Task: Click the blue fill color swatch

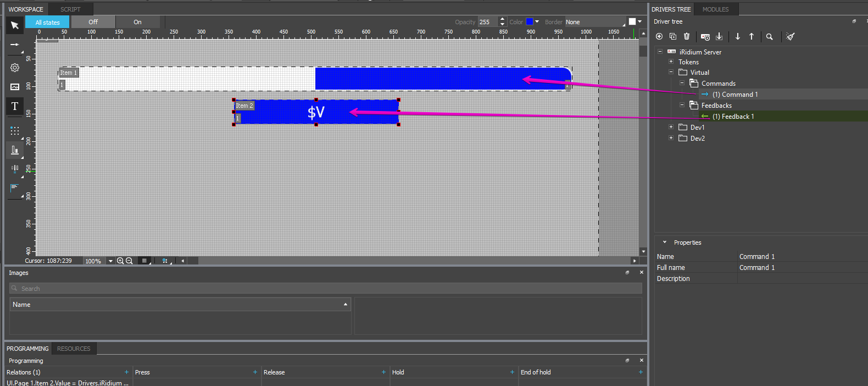Action: point(530,22)
